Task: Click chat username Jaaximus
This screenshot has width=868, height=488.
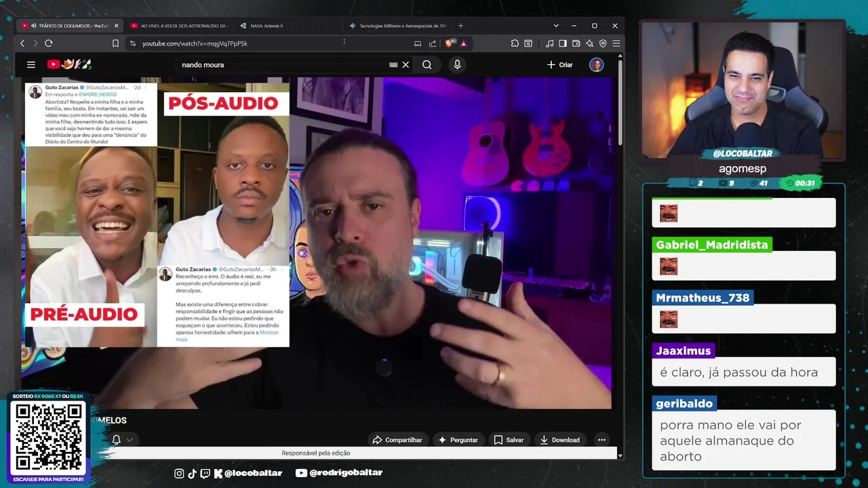Action: [684, 350]
